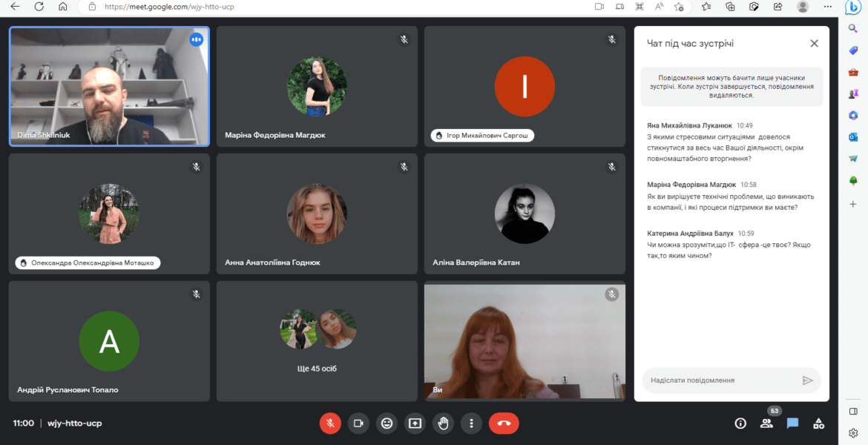Select Маріна Федорівна Магдюк's tile avatar
This screenshot has height=445, width=868.
[317, 86]
